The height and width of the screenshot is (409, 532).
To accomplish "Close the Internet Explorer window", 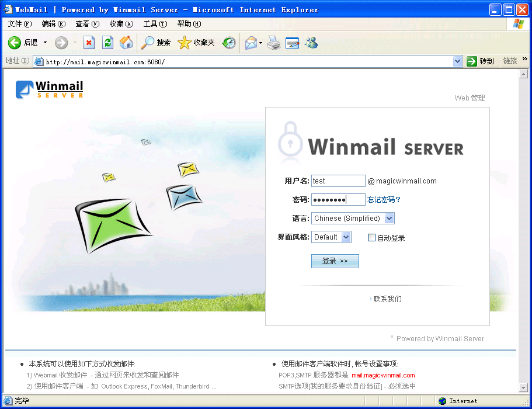I will [522, 10].
